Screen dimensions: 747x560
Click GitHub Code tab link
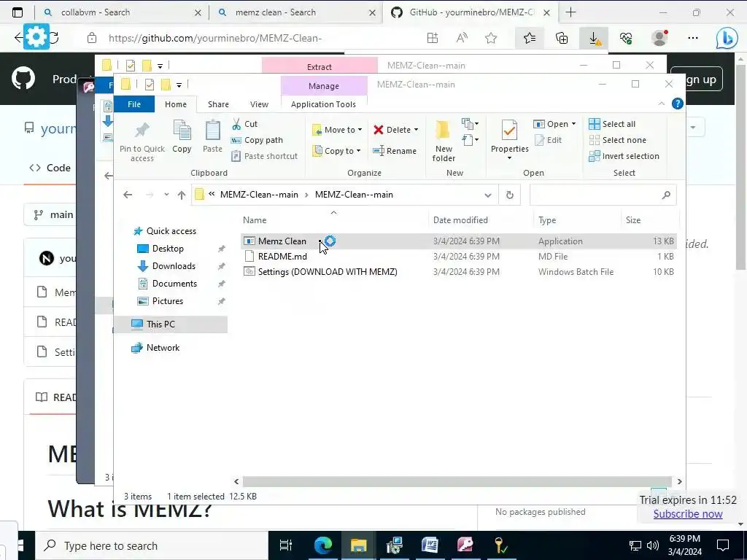point(50,168)
